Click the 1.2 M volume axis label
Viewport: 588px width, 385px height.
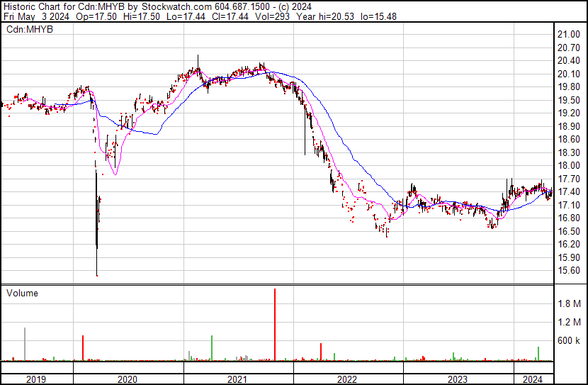[569, 322]
